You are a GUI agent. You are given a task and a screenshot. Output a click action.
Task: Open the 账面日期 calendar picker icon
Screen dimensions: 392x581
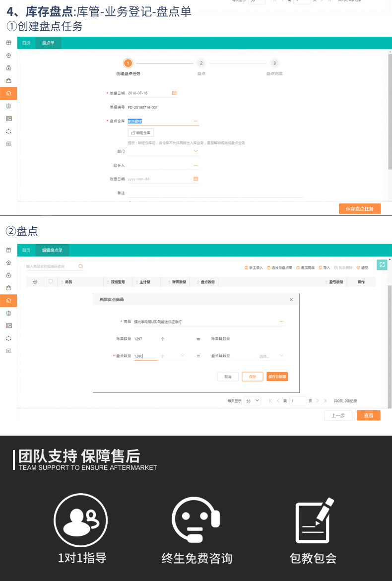(196, 179)
